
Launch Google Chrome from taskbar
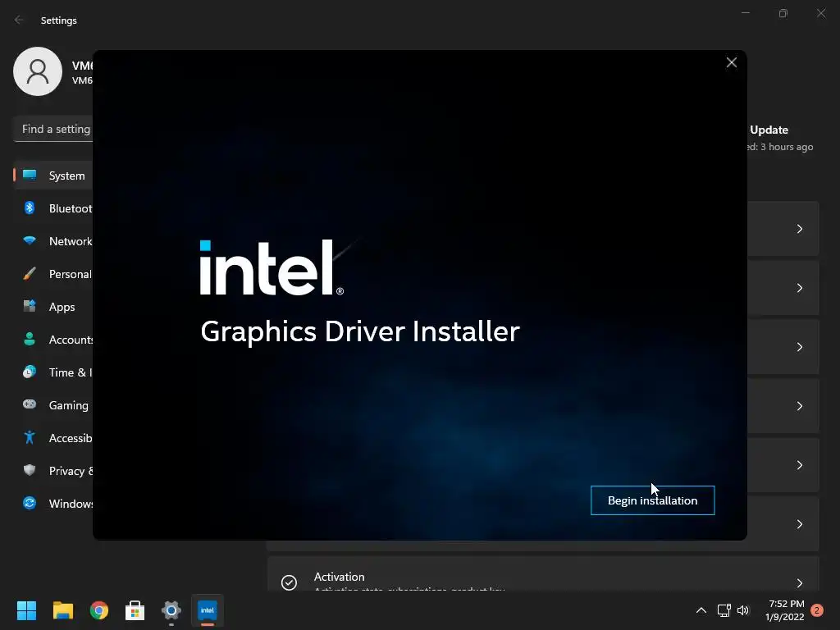99,610
